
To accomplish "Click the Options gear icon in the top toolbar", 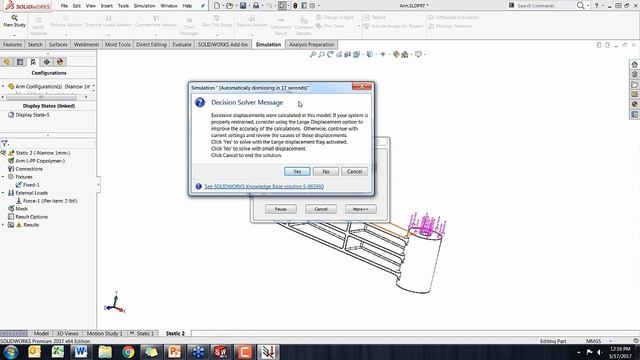I will pos(312,6).
